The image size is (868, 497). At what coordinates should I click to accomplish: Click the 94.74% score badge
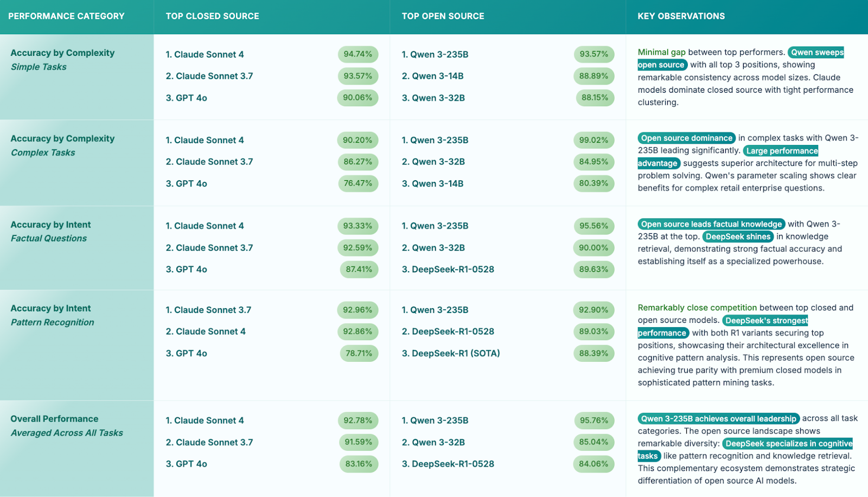pos(358,54)
